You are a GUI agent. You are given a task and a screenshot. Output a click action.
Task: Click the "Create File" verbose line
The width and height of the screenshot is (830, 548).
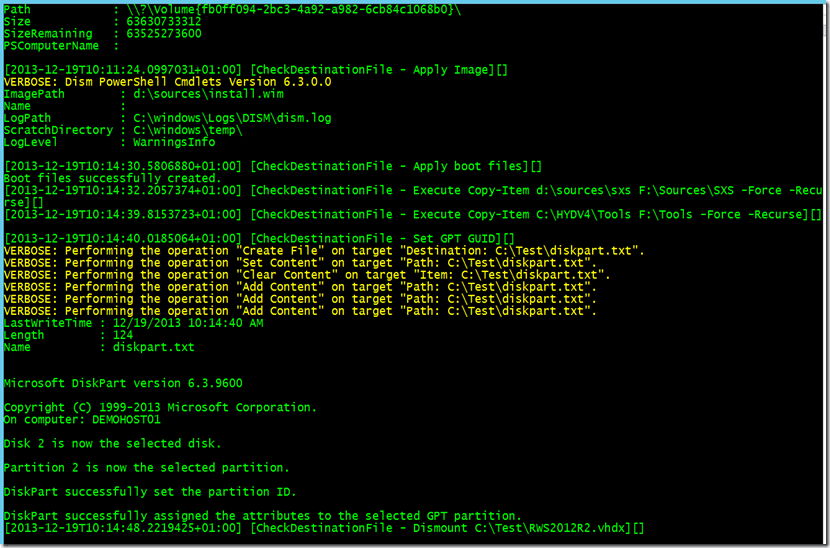tap(324, 250)
